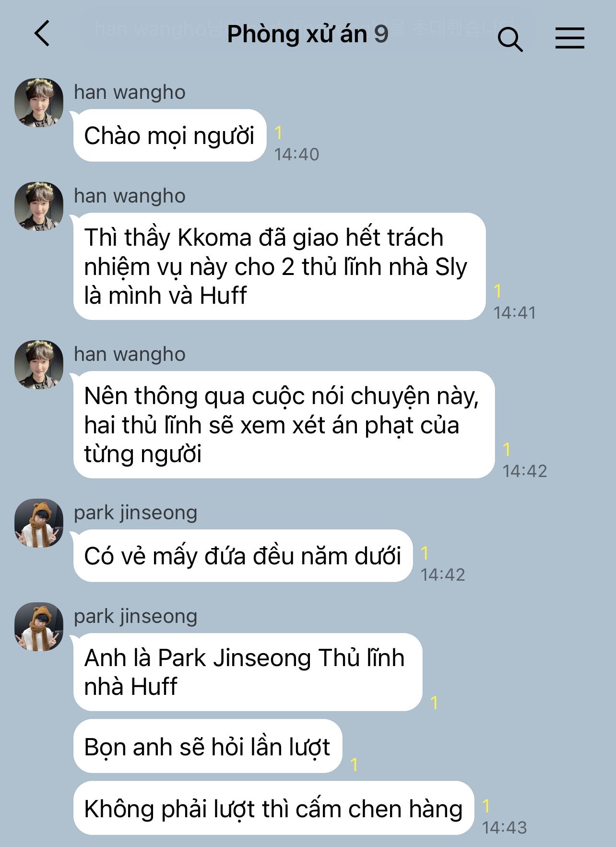Select the 'Thì thầy Kkoma đã giao' message bubble
The width and height of the screenshot is (616, 847).
click(280, 266)
